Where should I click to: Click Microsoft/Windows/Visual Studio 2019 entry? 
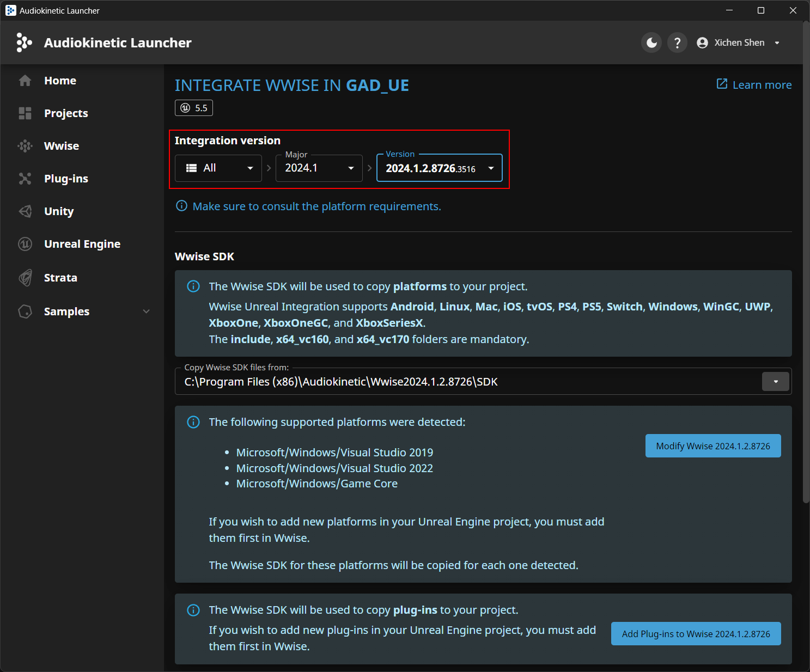tap(334, 453)
